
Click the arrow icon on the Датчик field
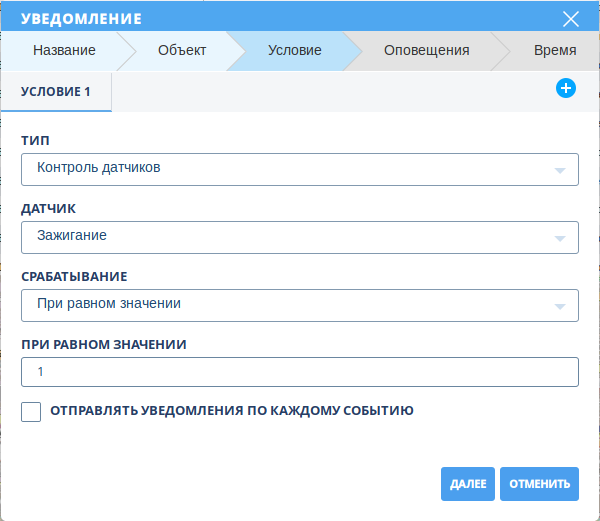point(560,238)
